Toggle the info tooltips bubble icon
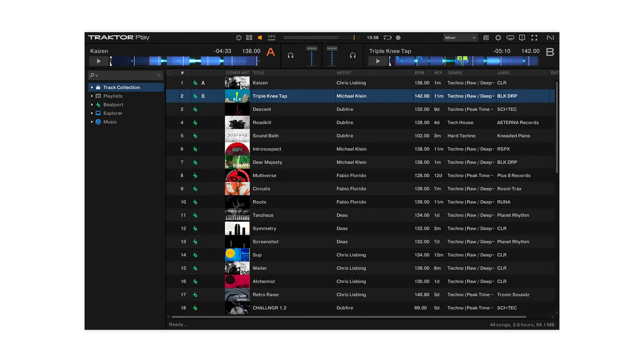This screenshot has height=362, width=644. coord(522,38)
